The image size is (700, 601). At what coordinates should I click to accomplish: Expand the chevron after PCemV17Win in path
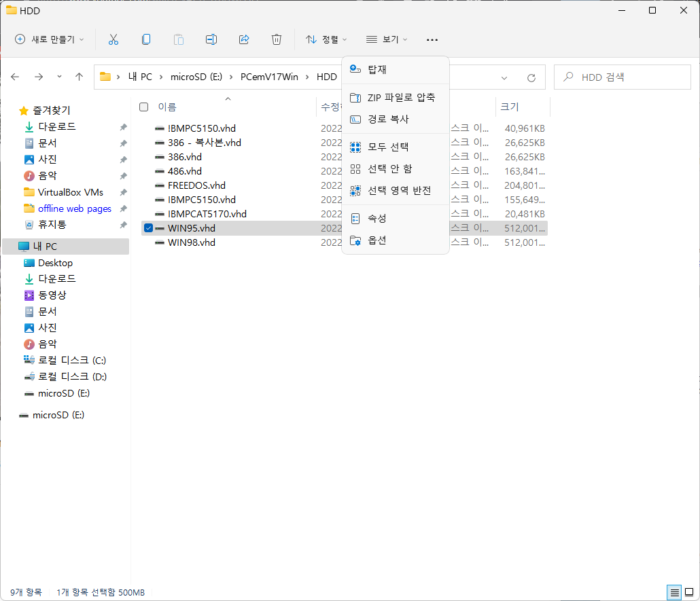(307, 77)
